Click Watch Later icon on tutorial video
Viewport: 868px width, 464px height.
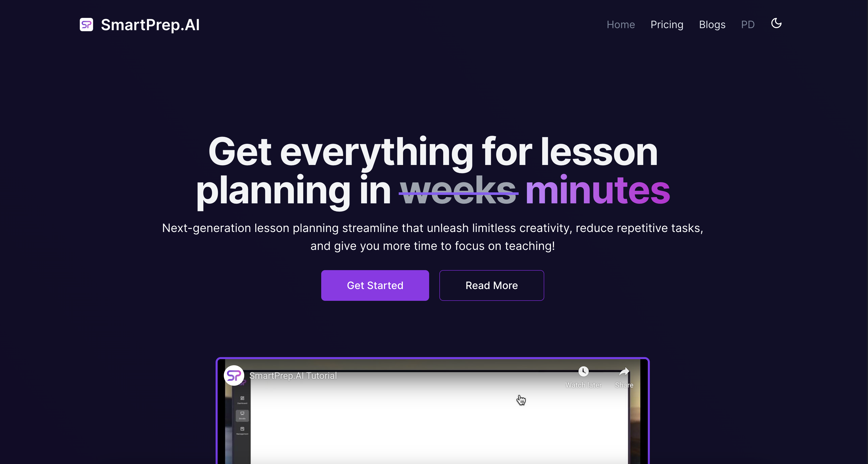tap(583, 372)
